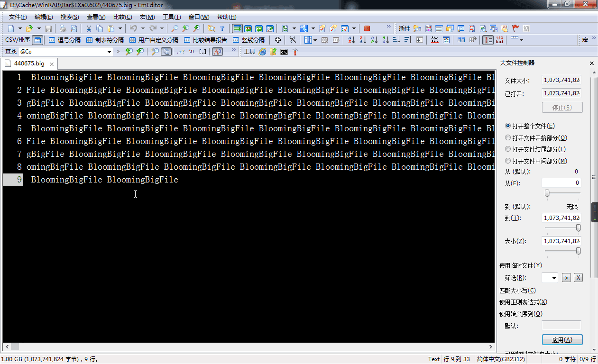Select 打开整个文件 radio button
Viewport: 598px width, 364px height.
pyautogui.click(x=508, y=126)
